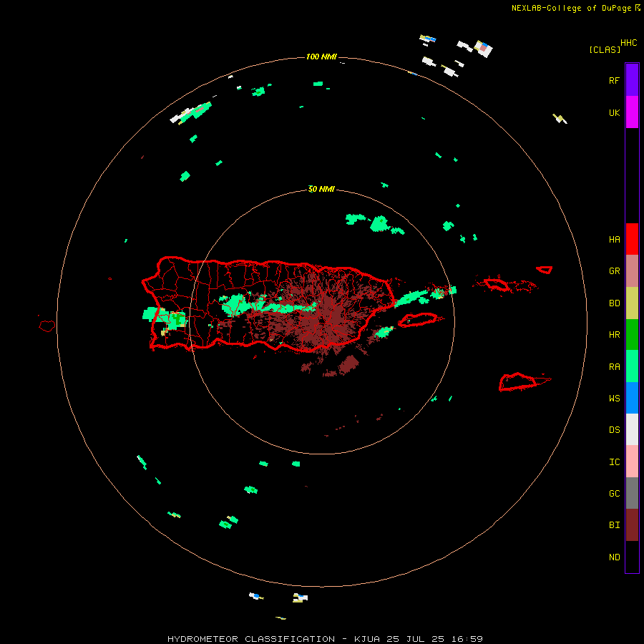Screen dimensions: 644x644
Task: Click the BD legend label
Action: click(x=615, y=303)
